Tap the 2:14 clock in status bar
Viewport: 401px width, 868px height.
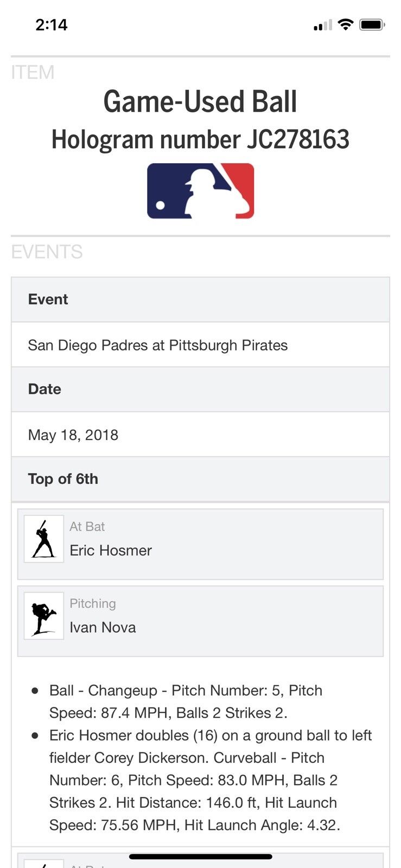pyautogui.click(x=52, y=24)
